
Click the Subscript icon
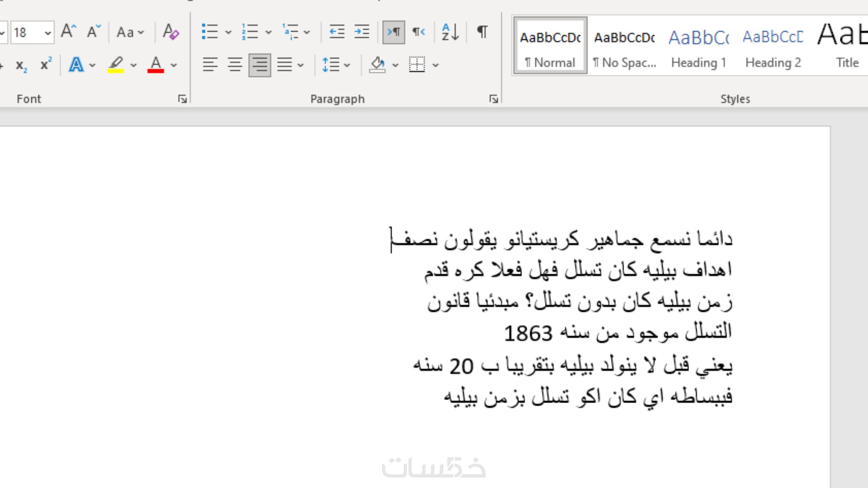click(21, 66)
